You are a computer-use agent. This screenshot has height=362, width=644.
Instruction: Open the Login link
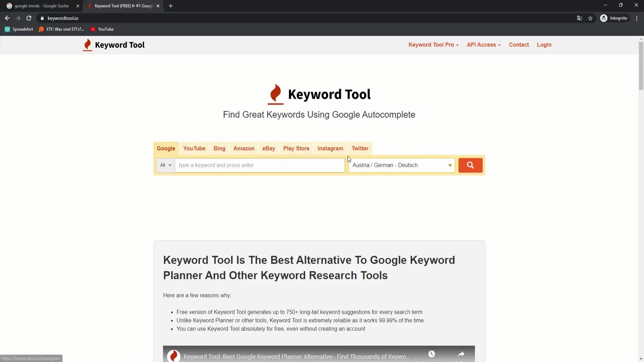pos(544,45)
